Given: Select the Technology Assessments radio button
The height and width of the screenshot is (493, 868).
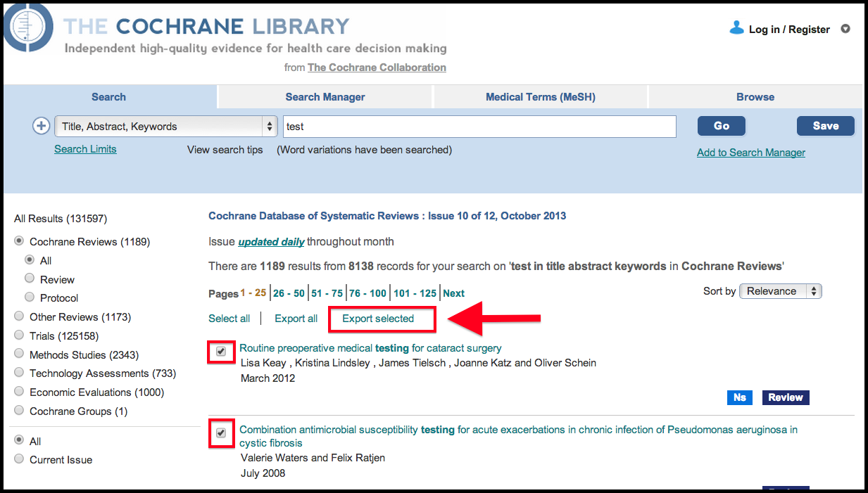Looking at the screenshot, I should pos(19,373).
